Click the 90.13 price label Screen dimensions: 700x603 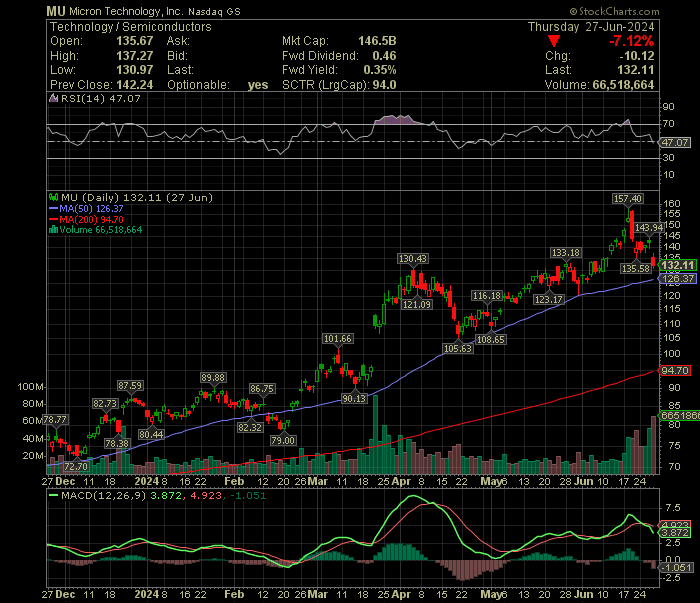click(x=354, y=398)
